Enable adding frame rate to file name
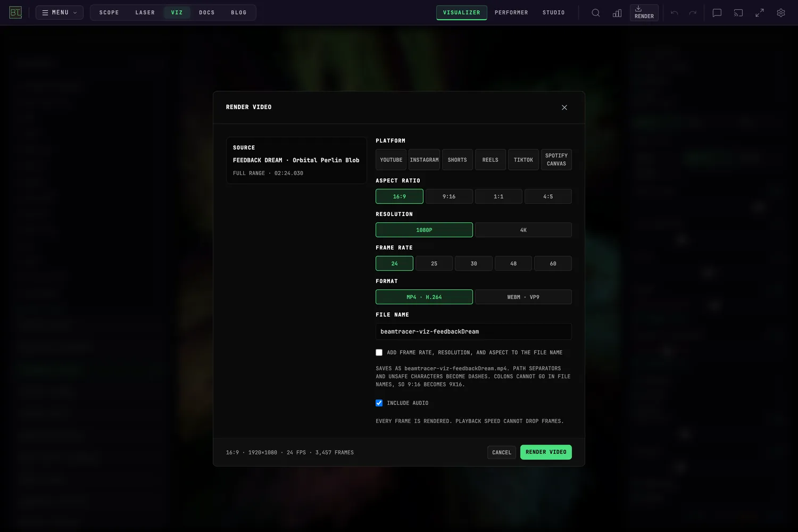Screen dimensions: 798x532 click(x=379, y=353)
